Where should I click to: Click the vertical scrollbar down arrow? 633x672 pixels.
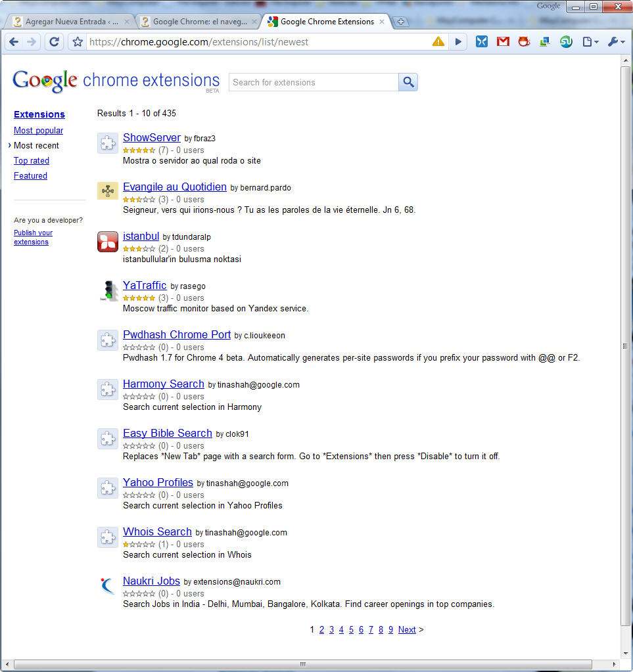coord(625,653)
